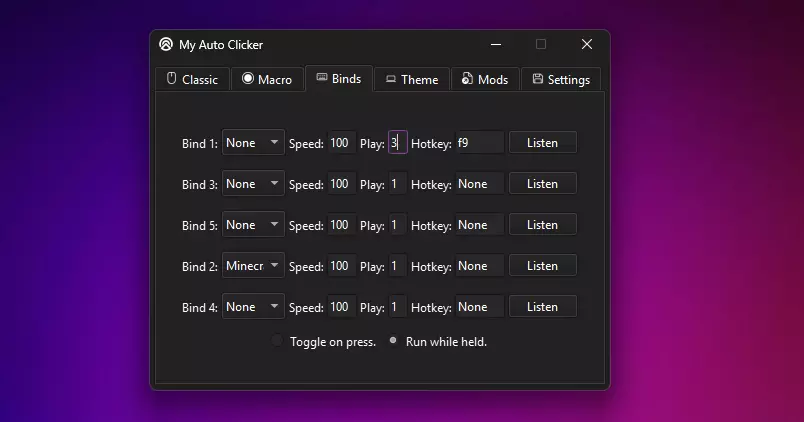
Task: Focus the Bind 2 Play count field
Action: point(398,266)
